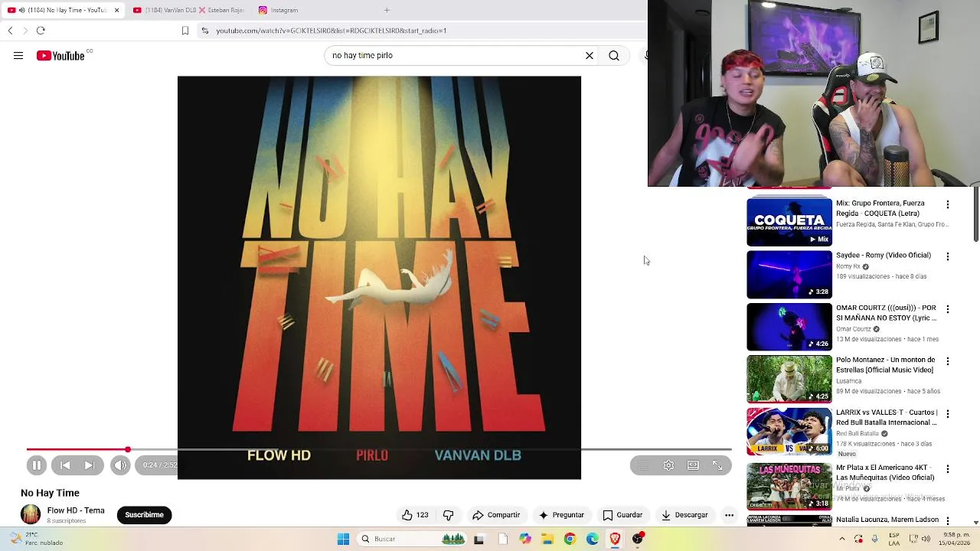Pause the No Hay Time video
The height and width of the screenshot is (551, 980).
(36, 465)
